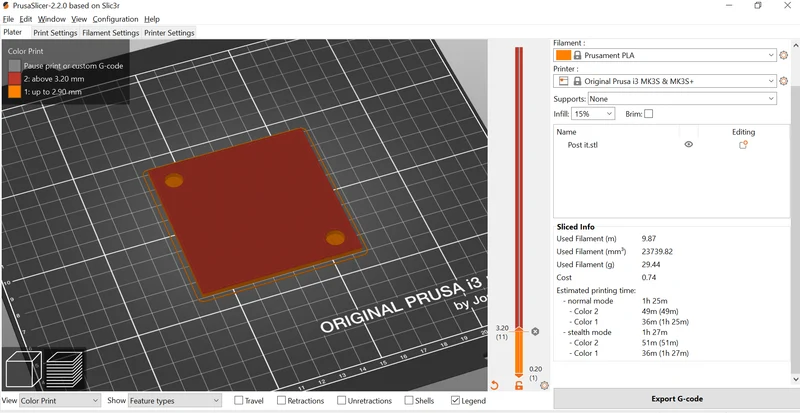
Task: Click the Export G-code button
Action: (x=677, y=399)
